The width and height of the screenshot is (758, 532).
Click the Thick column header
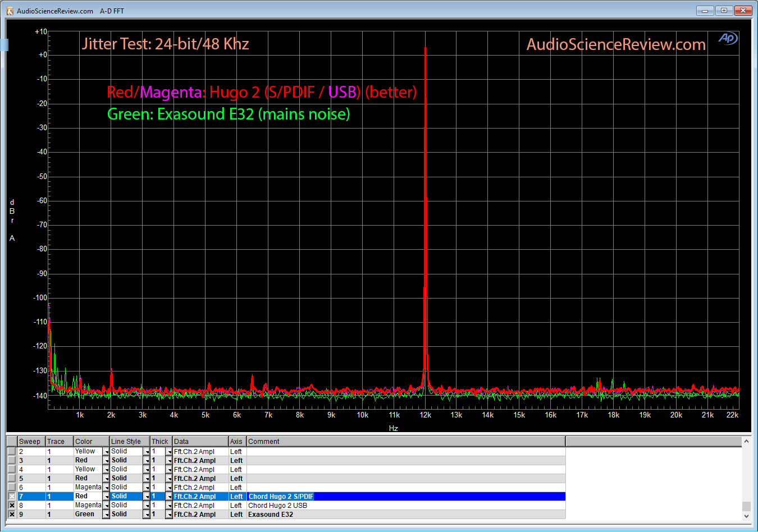point(161,442)
